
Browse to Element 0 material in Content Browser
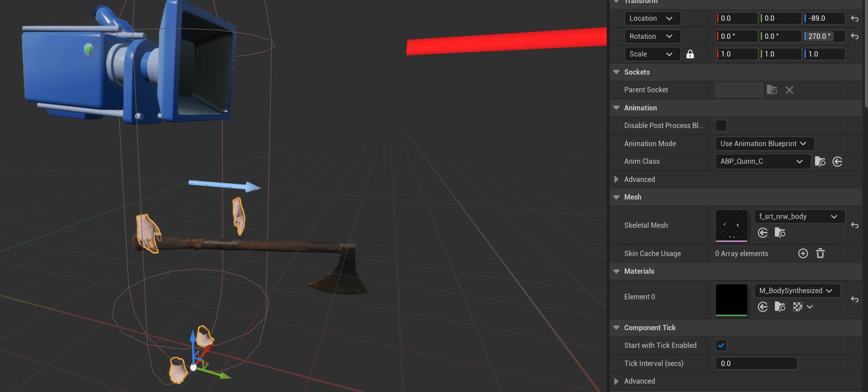pos(780,307)
